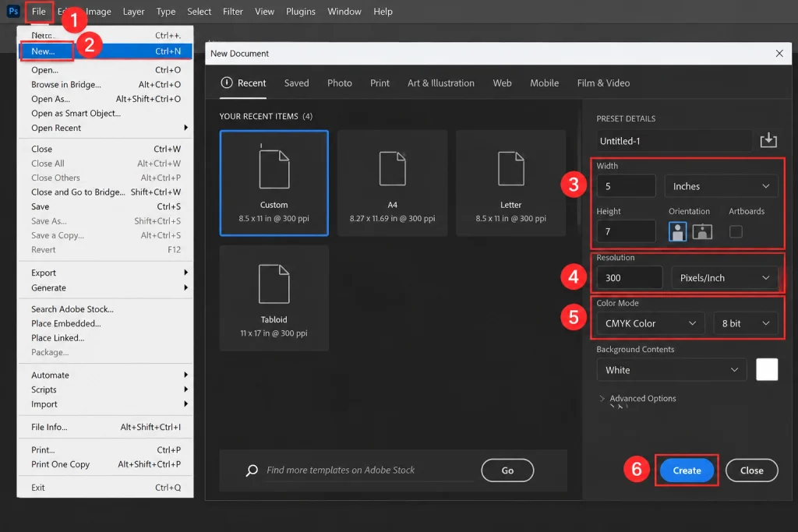
Task: Choose Exit from File menu
Action: pyautogui.click(x=106, y=488)
